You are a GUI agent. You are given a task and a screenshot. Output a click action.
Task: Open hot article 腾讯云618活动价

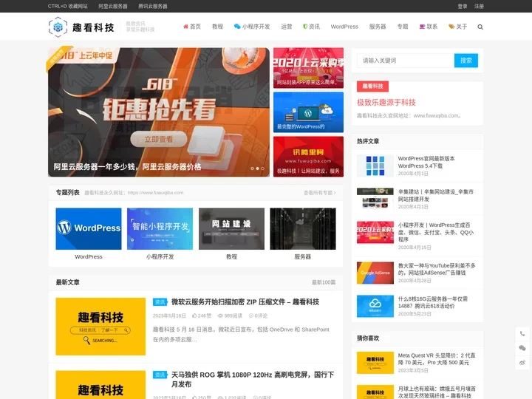point(433,302)
